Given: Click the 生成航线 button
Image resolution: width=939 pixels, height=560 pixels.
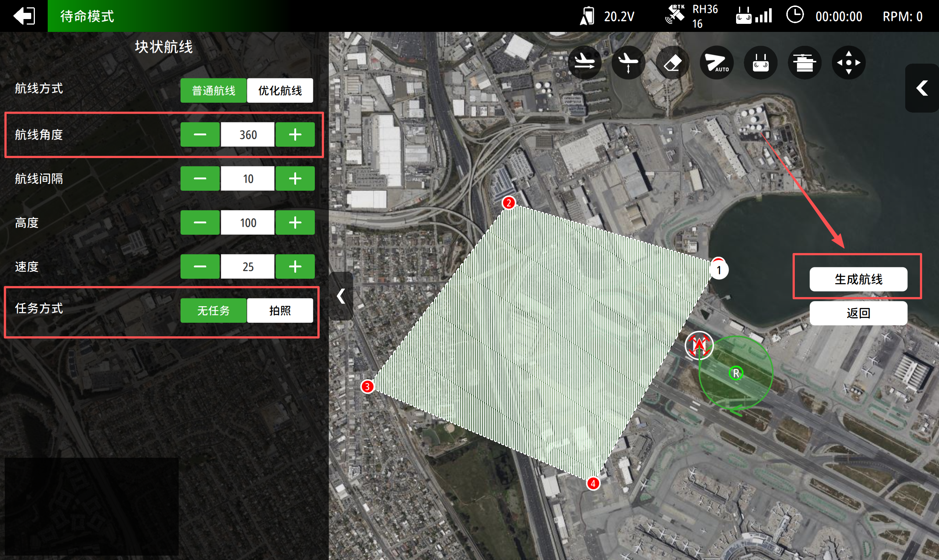Looking at the screenshot, I should click(858, 279).
